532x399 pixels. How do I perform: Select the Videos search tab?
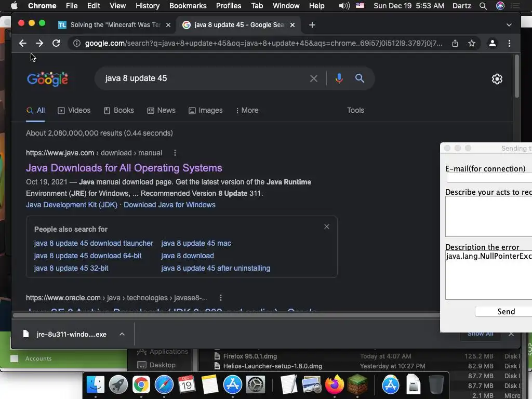tap(74, 110)
